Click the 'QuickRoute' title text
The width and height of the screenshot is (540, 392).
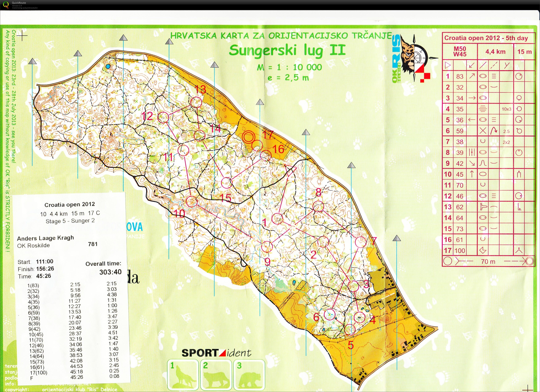(x=19, y=3)
